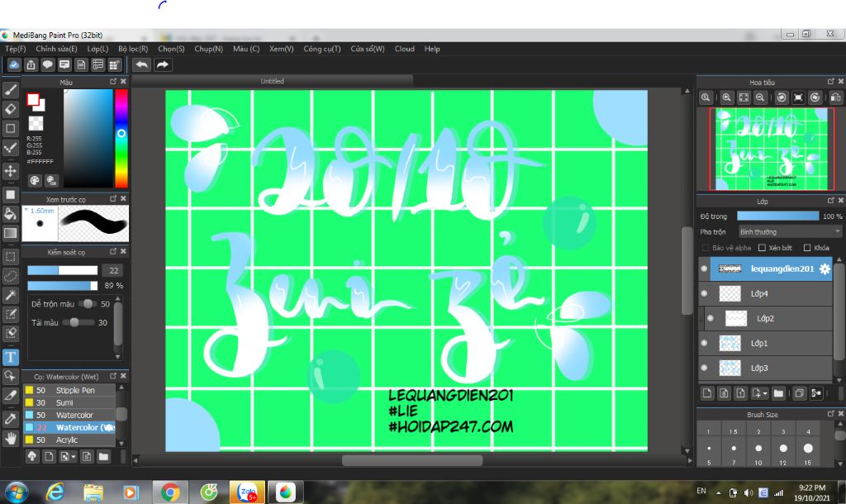Pop out the Kiểm soát cọ panel
Screen dimensions: 846x504
point(112,251)
